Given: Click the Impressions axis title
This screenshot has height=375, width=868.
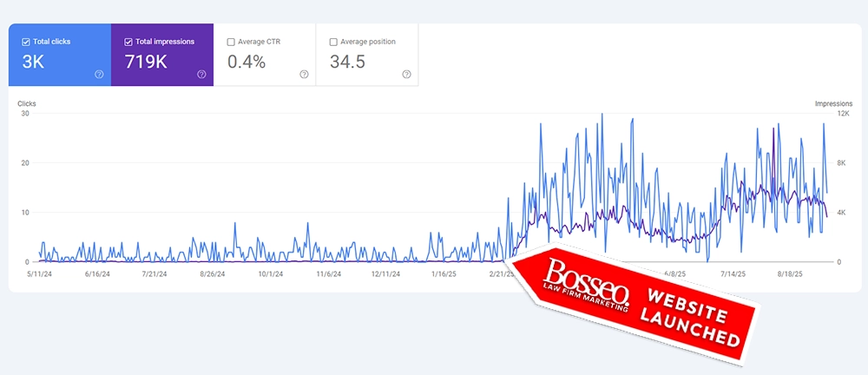Looking at the screenshot, I should 832,103.
